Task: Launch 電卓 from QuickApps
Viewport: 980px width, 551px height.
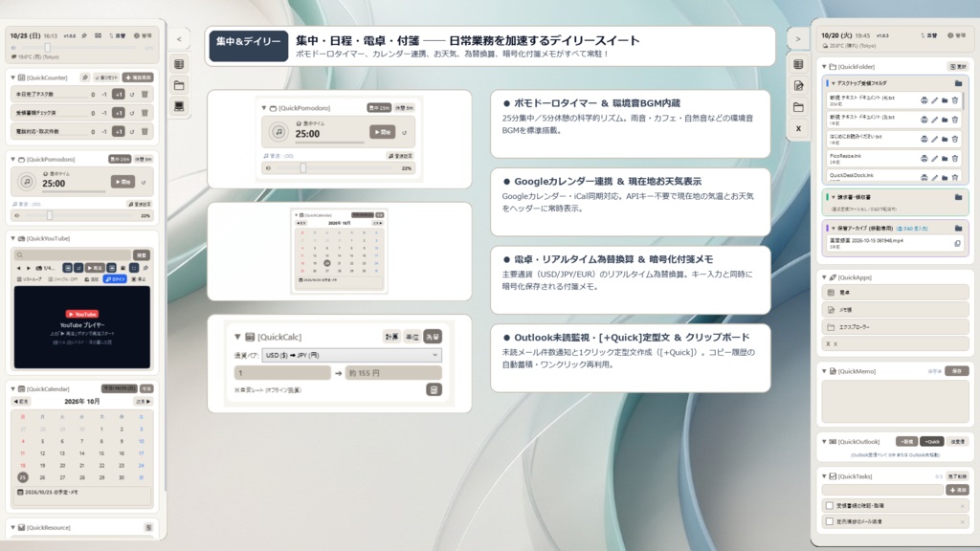Action: pyautogui.click(x=895, y=293)
